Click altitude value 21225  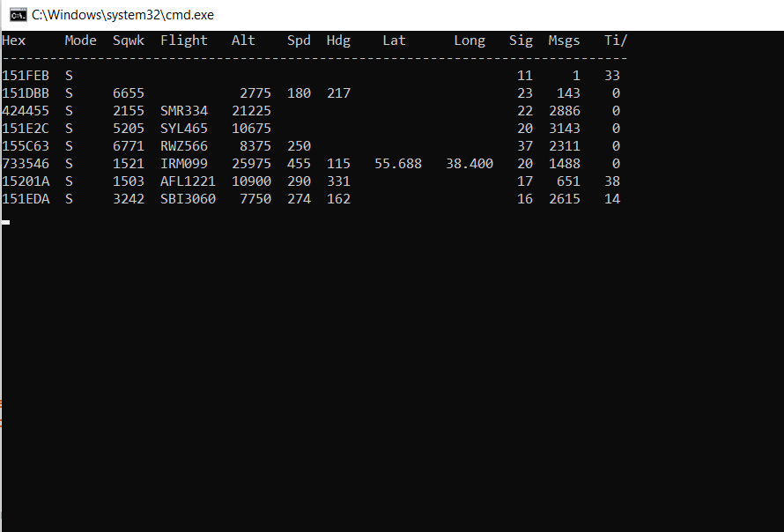pyautogui.click(x=252, y=110)
